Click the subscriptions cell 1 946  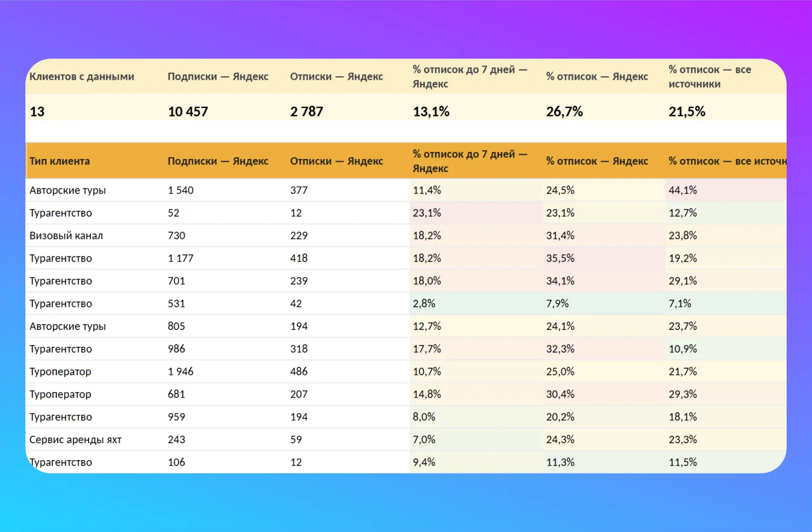coord(181,372)
